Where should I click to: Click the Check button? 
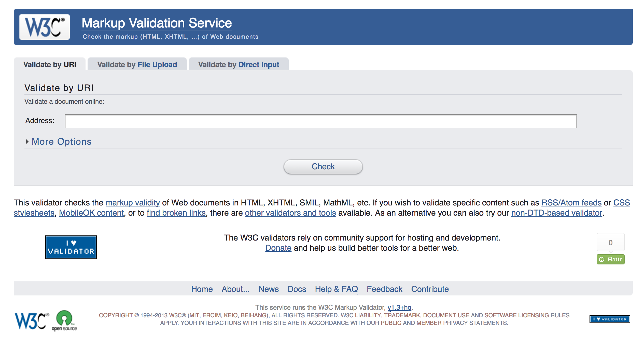click(323, 167)
